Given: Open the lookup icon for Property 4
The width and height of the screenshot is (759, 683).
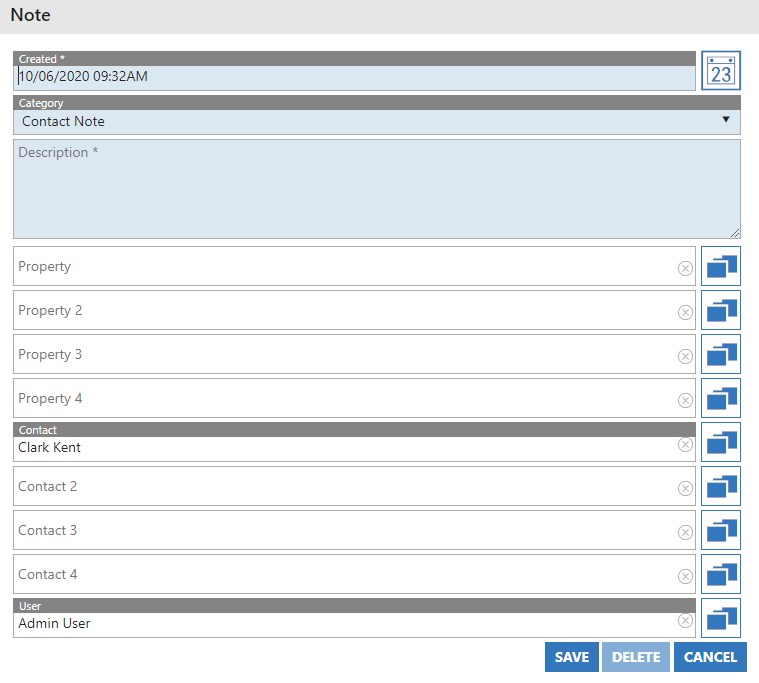Looking at the screenshot, I should [720, 398].
